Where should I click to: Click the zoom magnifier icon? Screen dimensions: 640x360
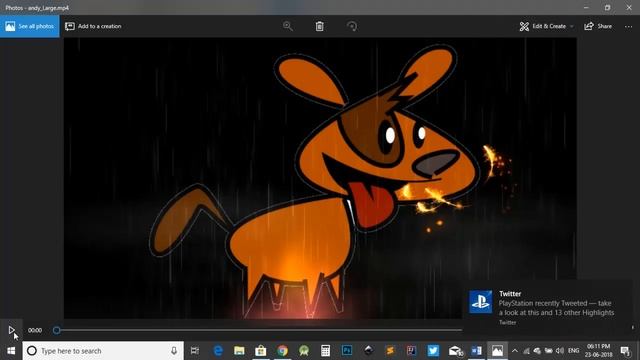pyautogui.click(x=287, y=26)
